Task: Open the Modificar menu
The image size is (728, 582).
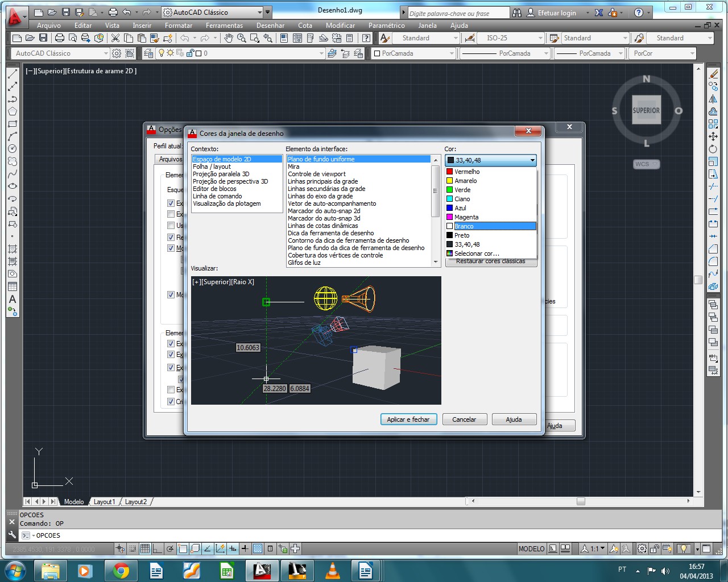Action: (x=340, y=26)
